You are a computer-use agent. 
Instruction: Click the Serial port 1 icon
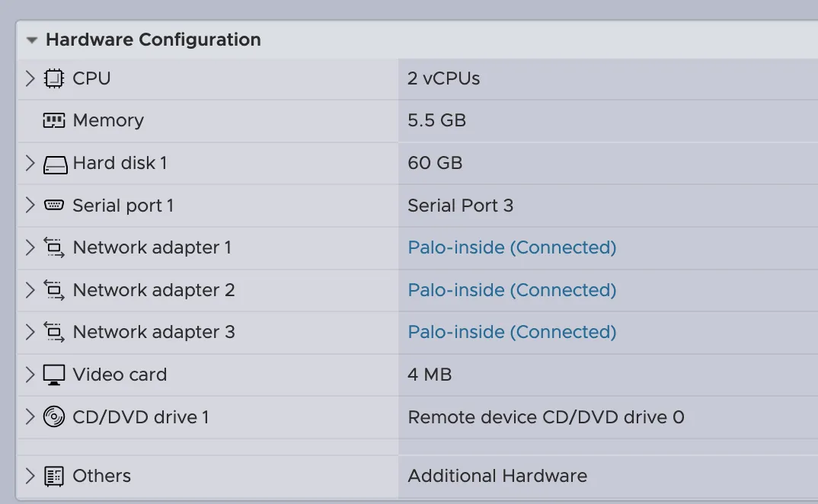[x=54, y=206]
